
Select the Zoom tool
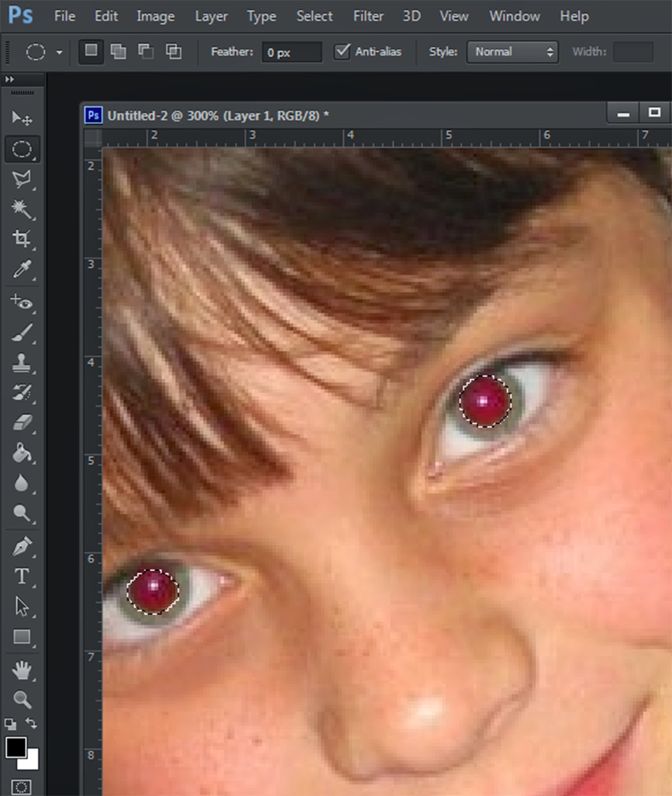(x=22, y=699)
